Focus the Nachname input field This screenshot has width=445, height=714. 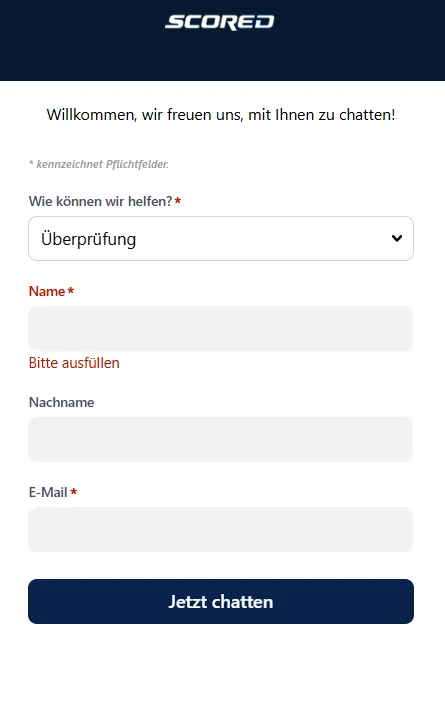coord(220,439)
